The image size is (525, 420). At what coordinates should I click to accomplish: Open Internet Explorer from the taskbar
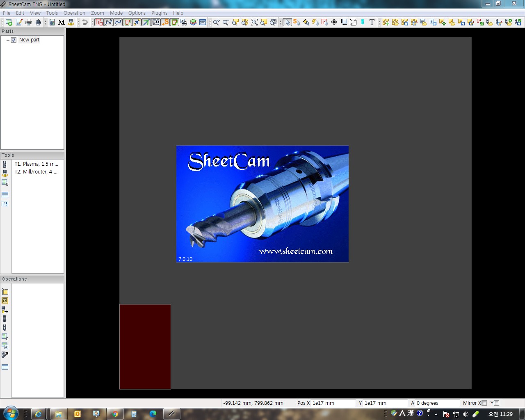38,414
